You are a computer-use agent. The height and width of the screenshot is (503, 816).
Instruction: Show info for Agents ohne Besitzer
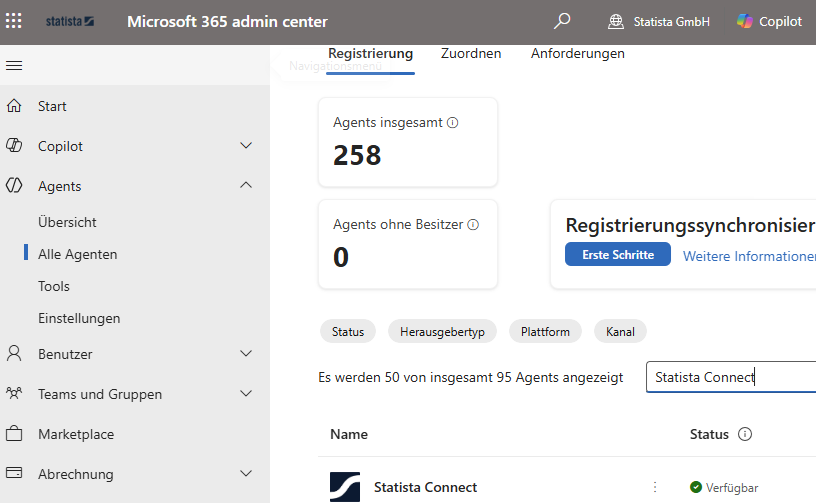tap(473, 225)
